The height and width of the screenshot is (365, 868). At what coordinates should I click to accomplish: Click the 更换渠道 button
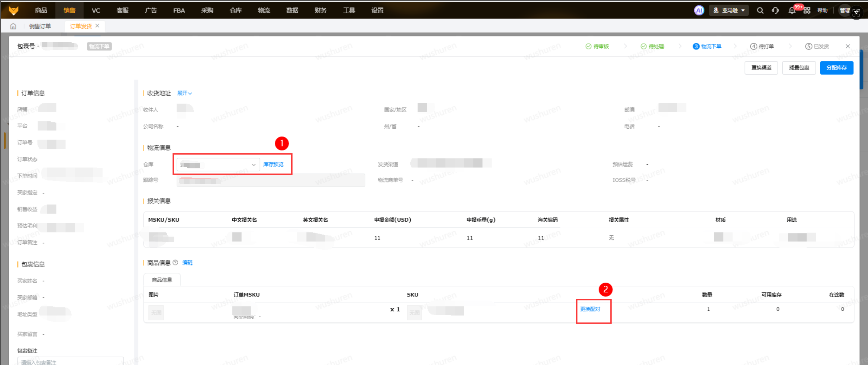click(x=761, y=68)
